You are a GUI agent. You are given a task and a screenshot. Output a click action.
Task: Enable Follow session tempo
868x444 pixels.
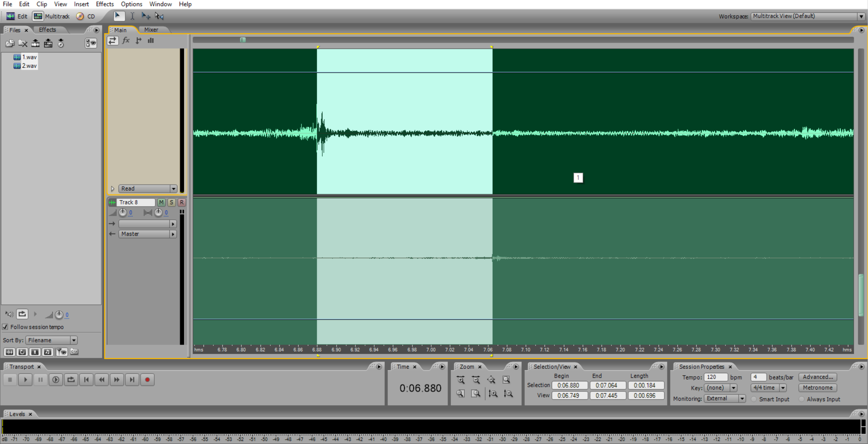click(5, 327)
